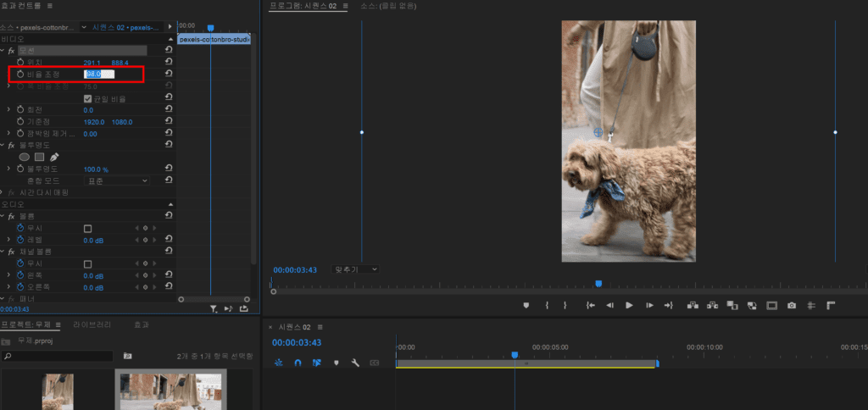Viewport: 868px width, 410px height.
Task: Click the closed captions CC button in timeline
Action: 374,363
